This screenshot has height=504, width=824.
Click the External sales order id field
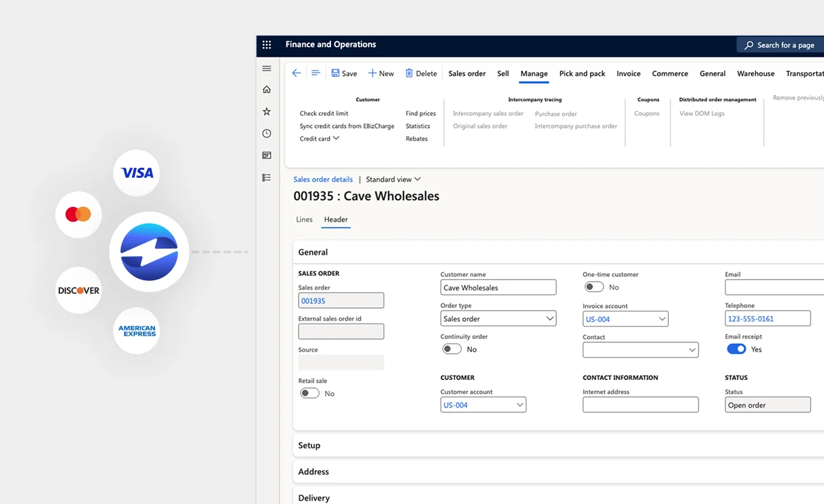341,332
